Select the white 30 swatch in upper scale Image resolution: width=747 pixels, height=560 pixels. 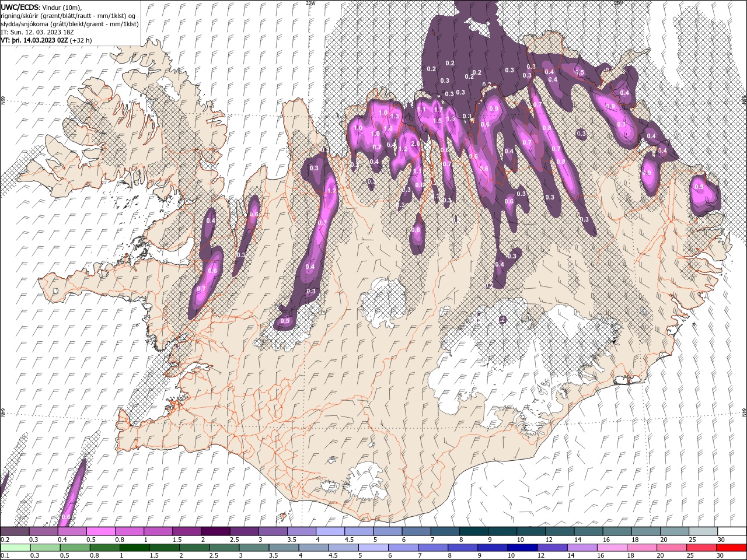click(732, 531)
